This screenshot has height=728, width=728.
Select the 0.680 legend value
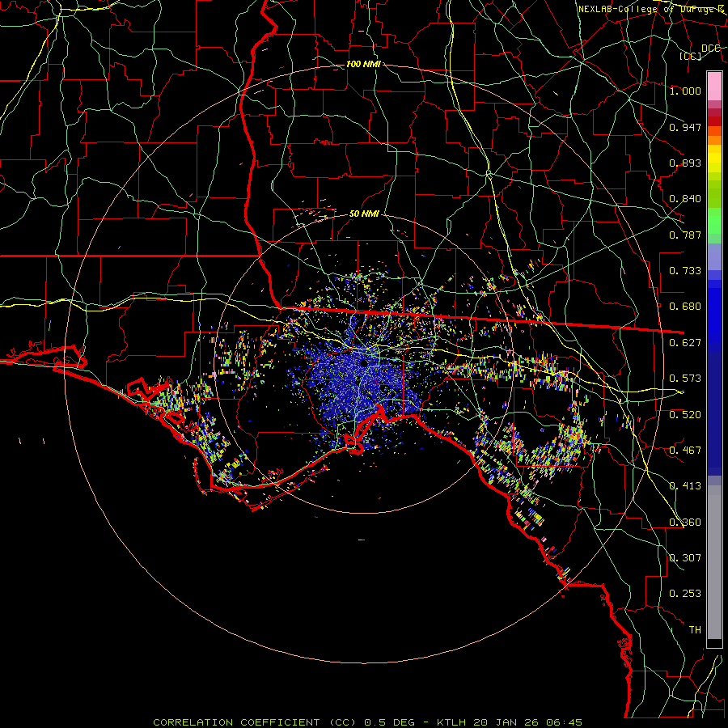click(685, 307)
